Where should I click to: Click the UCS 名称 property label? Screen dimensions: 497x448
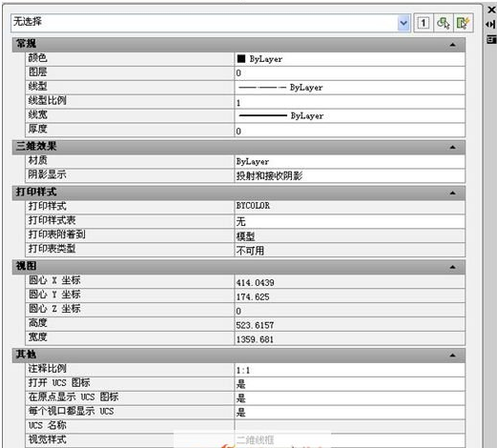click(47, 425)
